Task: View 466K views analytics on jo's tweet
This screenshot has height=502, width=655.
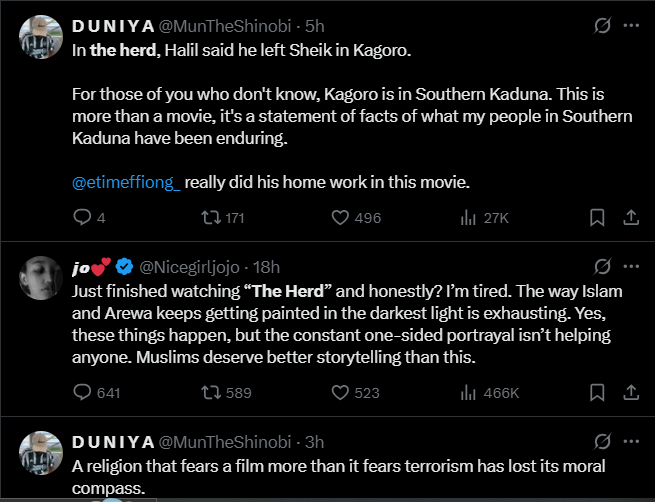Action: pyautogui.click(x=467, y=393)
